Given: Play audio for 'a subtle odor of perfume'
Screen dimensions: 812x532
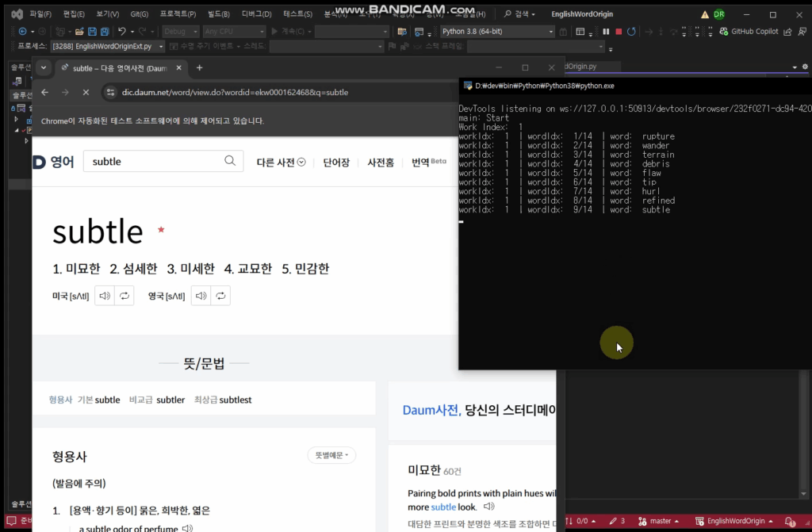Looking at the screenshot, I should (187, 528).
